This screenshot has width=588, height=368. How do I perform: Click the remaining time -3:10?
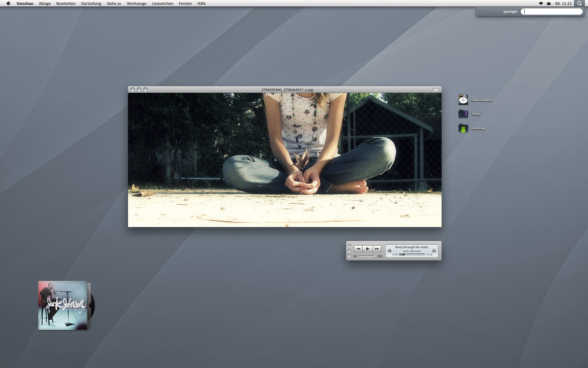429,255
